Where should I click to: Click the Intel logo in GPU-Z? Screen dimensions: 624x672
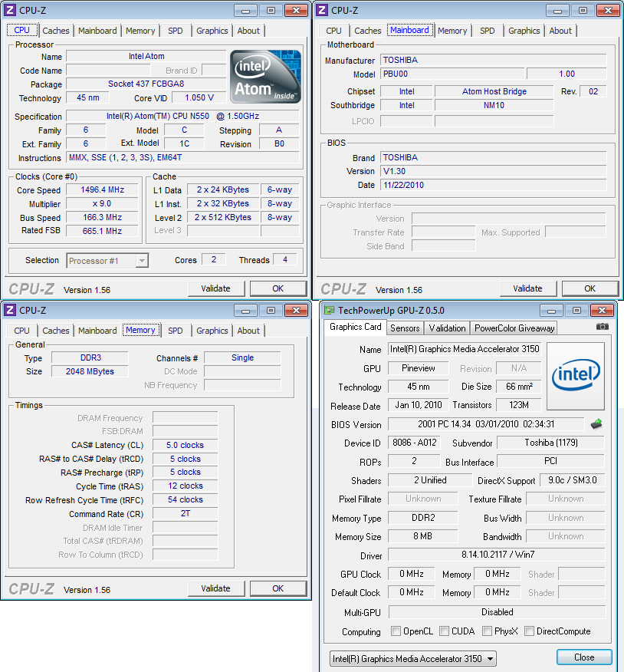576,374
